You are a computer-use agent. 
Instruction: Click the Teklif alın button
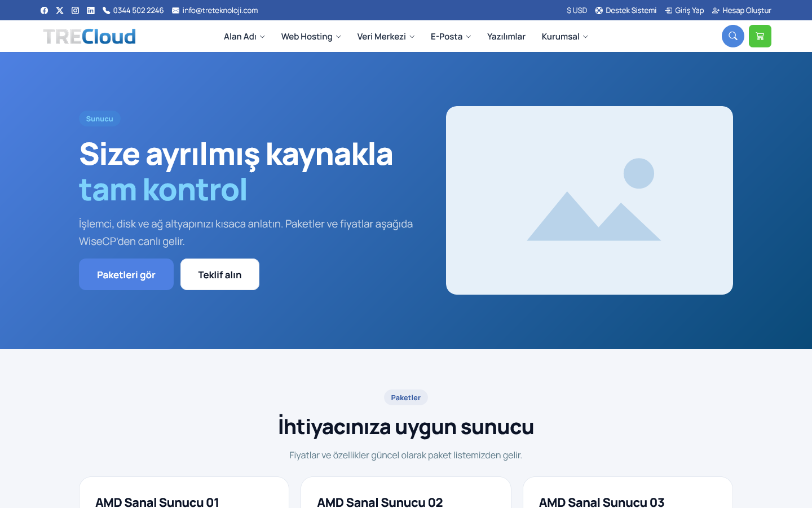pyautogui.click(x=220, y=274)
